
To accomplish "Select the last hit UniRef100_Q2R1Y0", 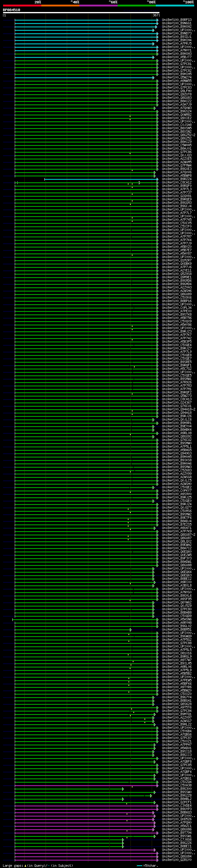I will click(177, 860).
